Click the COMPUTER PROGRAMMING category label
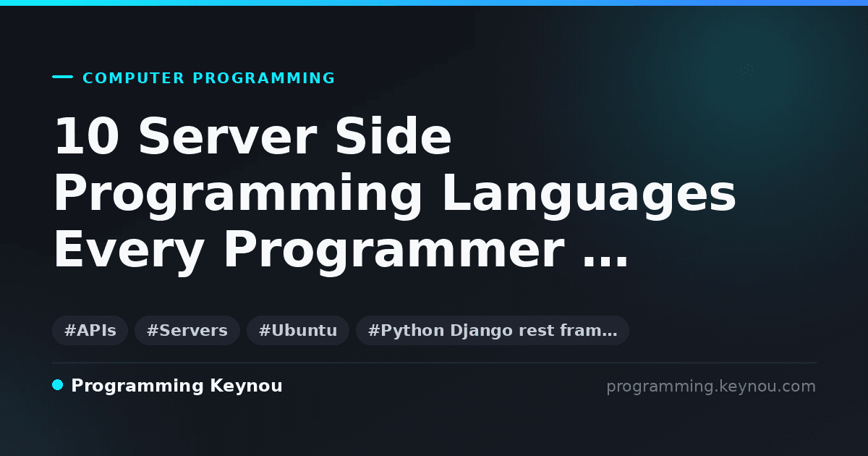The height and width of the screenshot is (456, 868). pos(209,78)
